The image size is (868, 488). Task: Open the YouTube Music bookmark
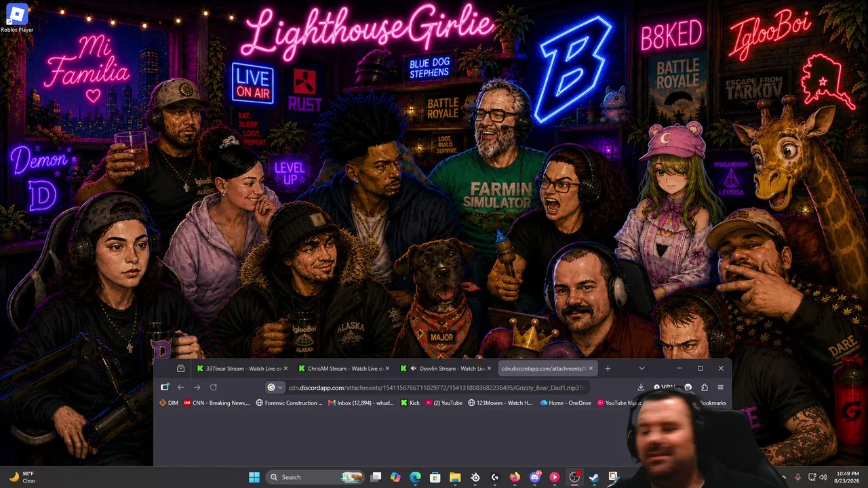[618, 403]
